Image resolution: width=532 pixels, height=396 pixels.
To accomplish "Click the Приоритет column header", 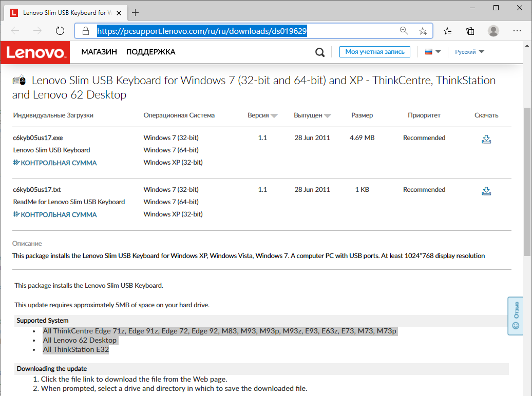I will 424,115.
